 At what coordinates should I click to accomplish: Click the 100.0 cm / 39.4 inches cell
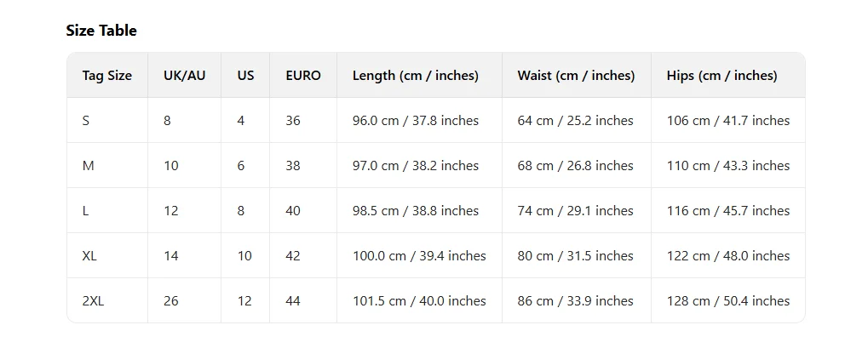(419, 256)
